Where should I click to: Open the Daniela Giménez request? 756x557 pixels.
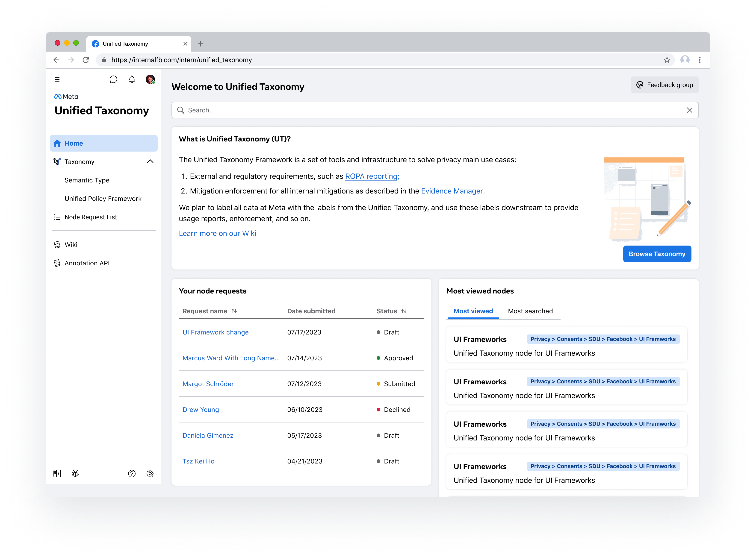(208, 436)
